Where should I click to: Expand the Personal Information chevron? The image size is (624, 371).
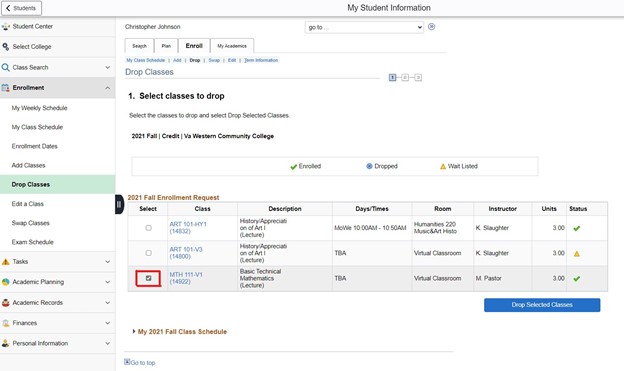click(x=107, y=343)
